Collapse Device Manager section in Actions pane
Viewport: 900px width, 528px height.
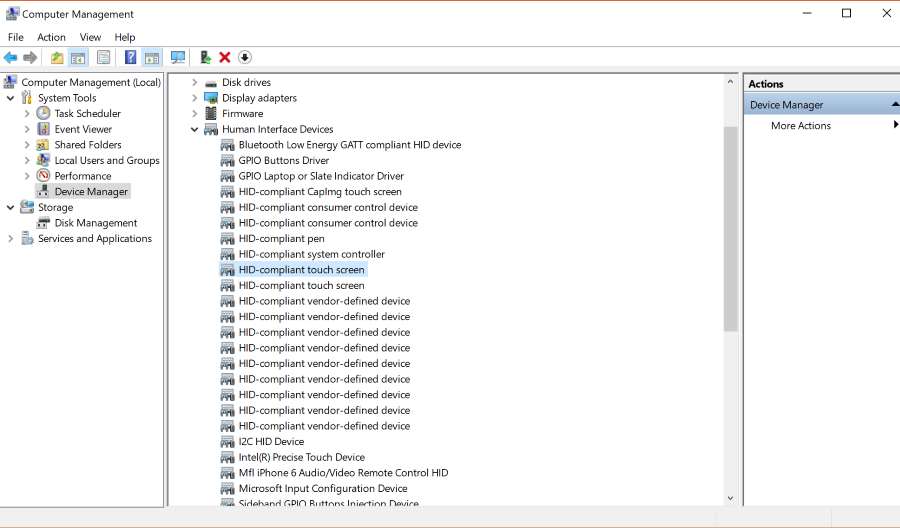[895, 104]
